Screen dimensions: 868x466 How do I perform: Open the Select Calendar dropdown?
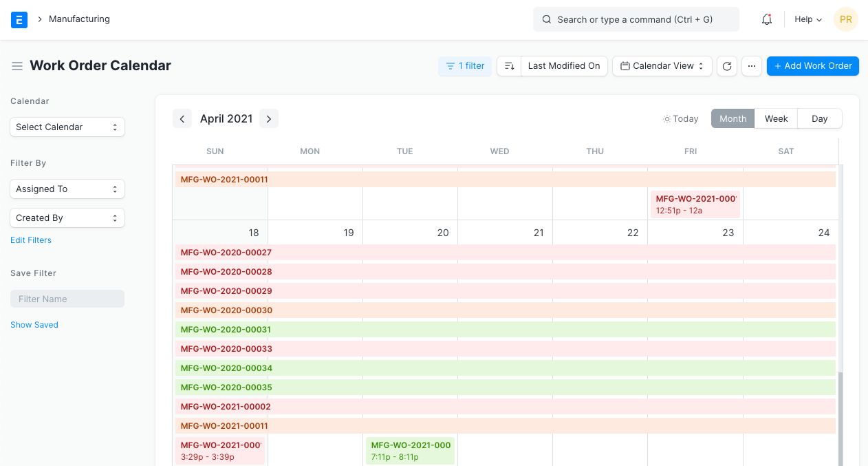point(67,127)
